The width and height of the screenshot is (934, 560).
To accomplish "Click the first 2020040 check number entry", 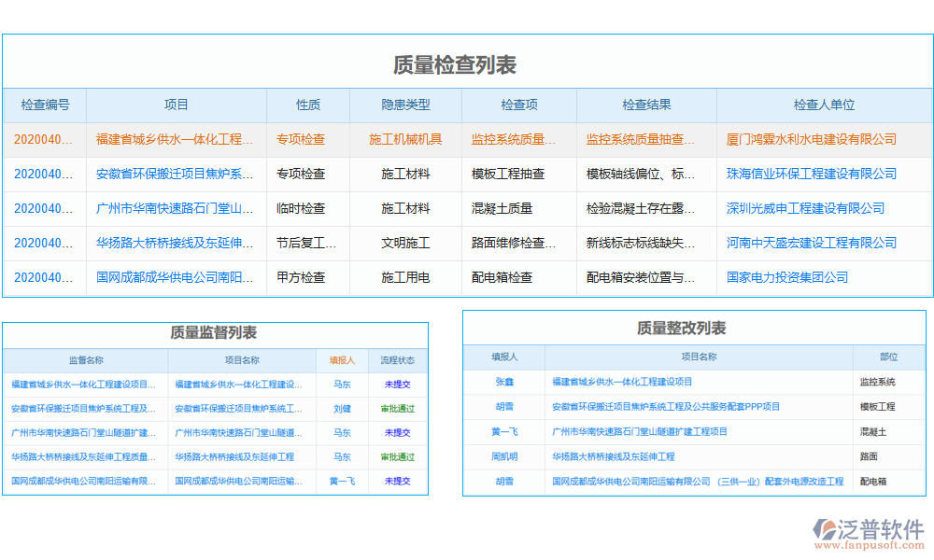I will 44,139.
